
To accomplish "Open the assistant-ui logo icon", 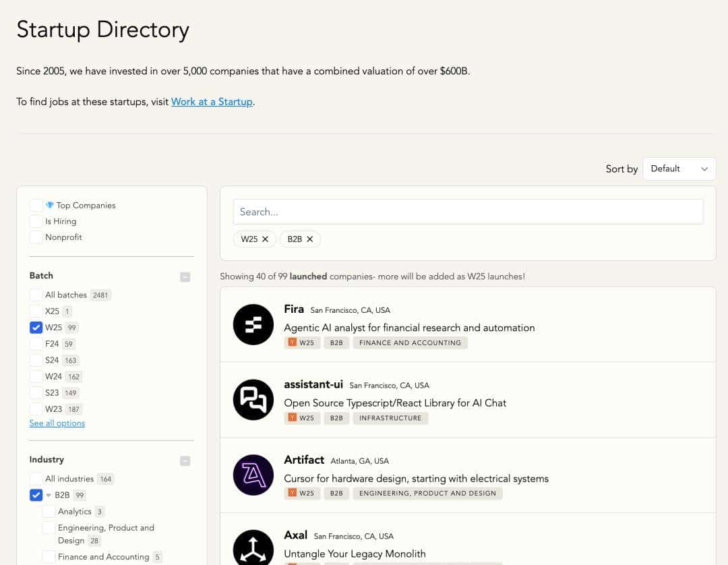I will [x=253, y=400].
